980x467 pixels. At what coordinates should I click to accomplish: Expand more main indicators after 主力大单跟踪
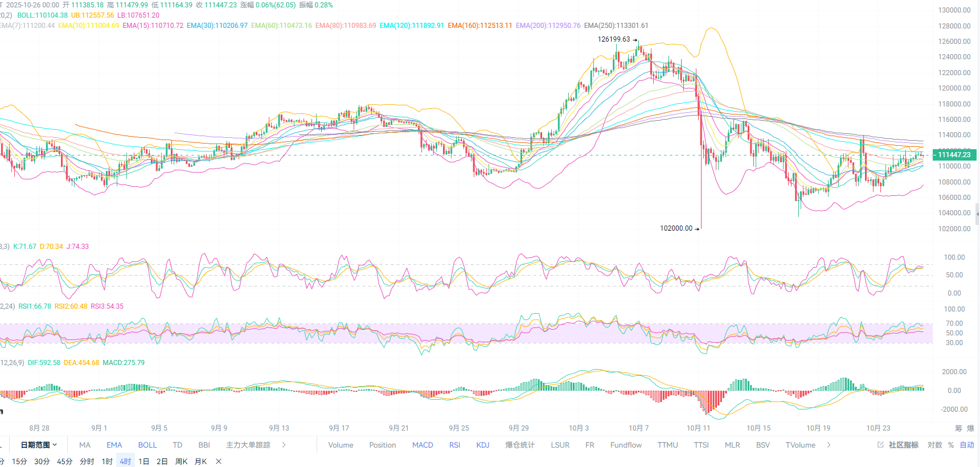pos(284,445)
